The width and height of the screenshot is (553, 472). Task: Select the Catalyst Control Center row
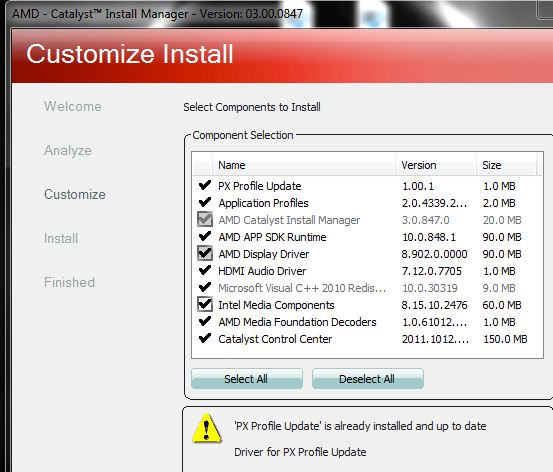coord(367,339)
